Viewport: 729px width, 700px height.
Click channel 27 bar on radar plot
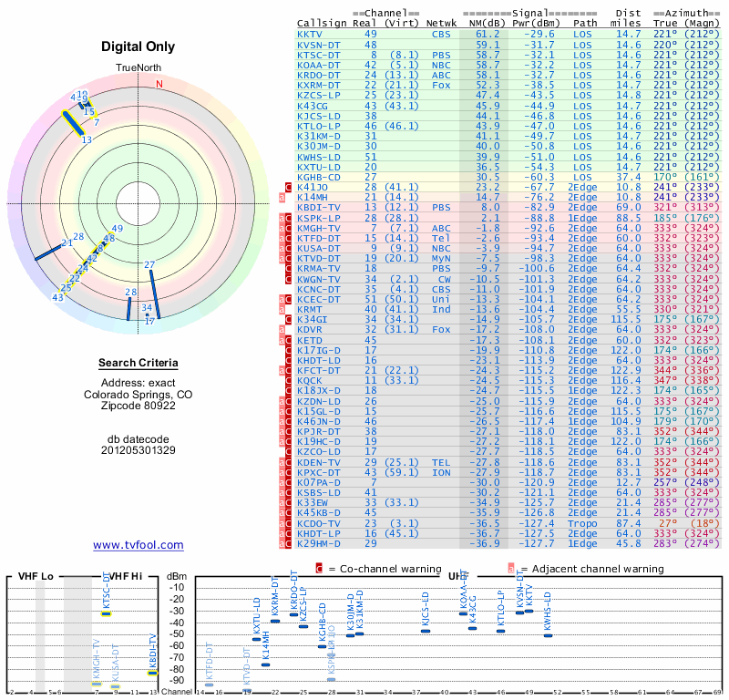(x=155, y=294)
